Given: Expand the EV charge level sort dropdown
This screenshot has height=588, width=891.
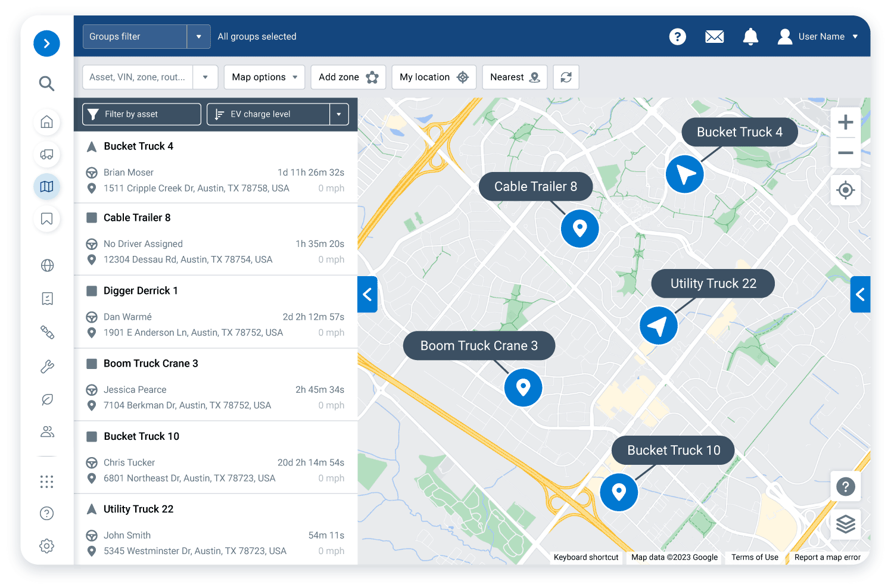Looking at the screenshot, I should 338,114.
